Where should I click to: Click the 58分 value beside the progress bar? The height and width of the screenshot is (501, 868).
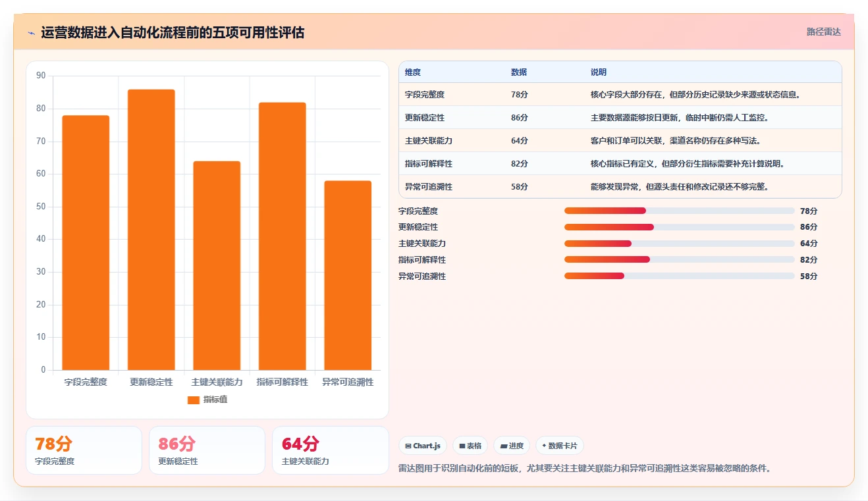pyautogui.click(x=809, y=277)
